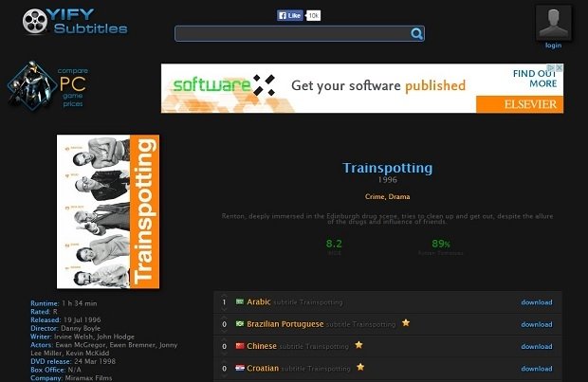The image size is (588, 382).
Task: Upvote the Arabic subtitle
Action: 224,296
